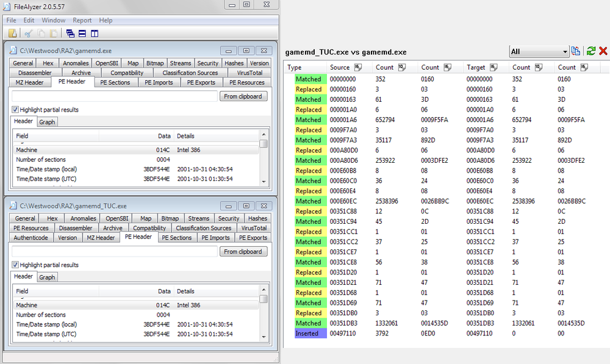Click From clipboard button in gamemd.exe window
The height and width of the screenshot is (364, 610).
[x=243, y=96]
